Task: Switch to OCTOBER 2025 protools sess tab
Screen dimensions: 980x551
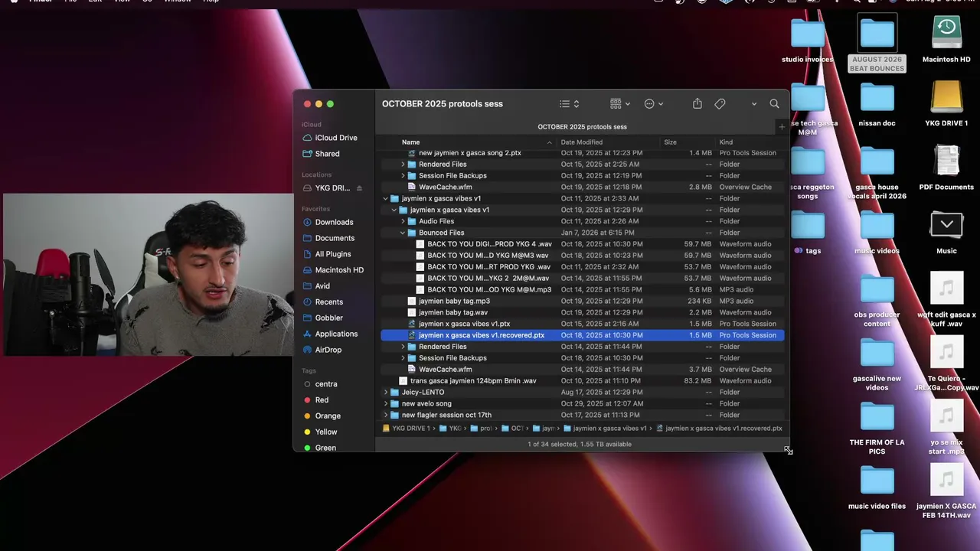Action: (582, 127)
